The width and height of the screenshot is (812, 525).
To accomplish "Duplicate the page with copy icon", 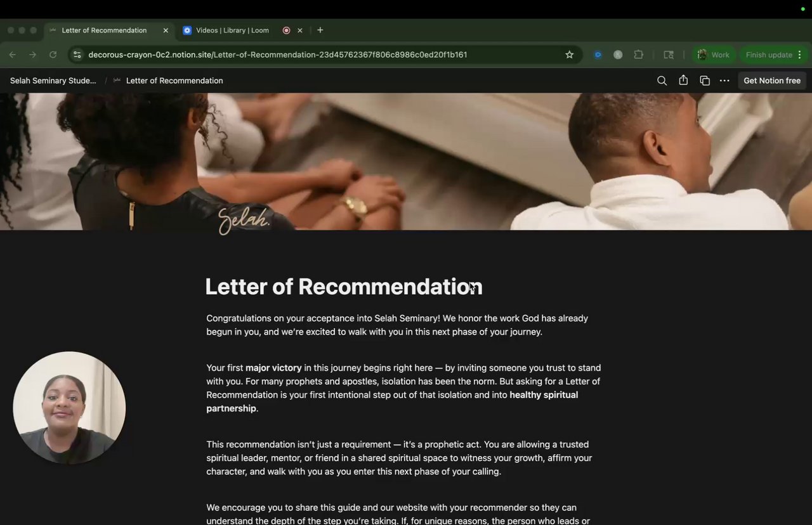I will pyautogui.click(x=704, y=81).
